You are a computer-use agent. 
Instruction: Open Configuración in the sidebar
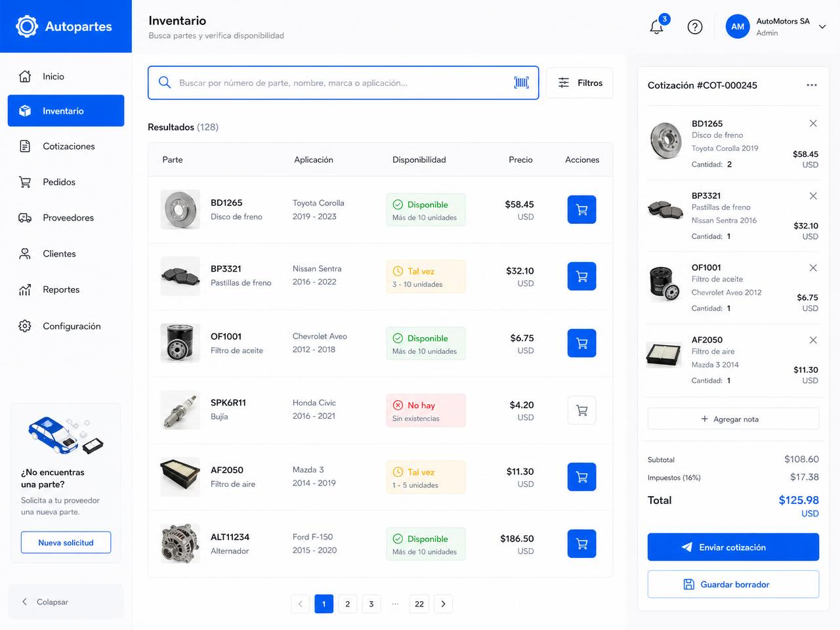click(66, 326)
